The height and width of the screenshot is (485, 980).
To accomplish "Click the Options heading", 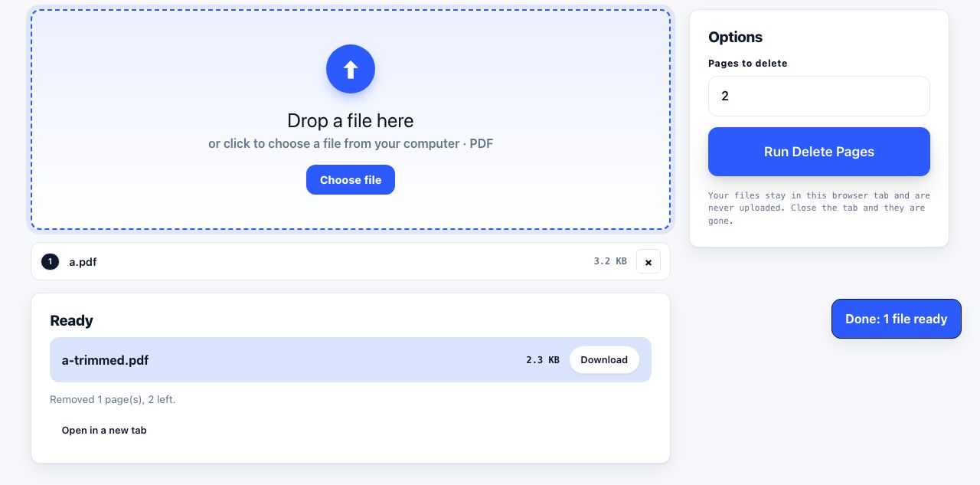I will click(x=736, y=37).
